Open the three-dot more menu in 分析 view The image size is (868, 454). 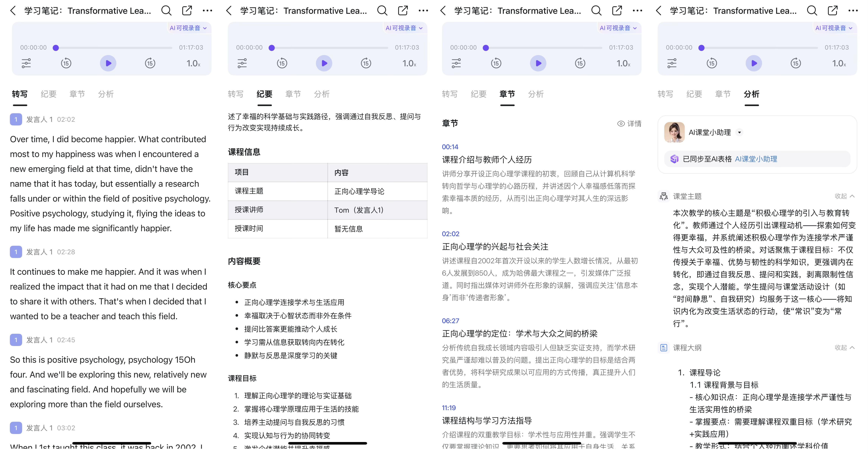pos(853,11)
